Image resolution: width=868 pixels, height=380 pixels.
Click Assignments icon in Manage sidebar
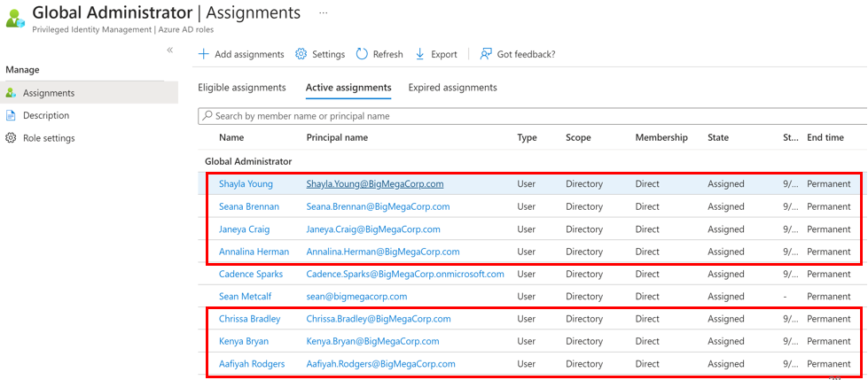(x=11, y=93)
